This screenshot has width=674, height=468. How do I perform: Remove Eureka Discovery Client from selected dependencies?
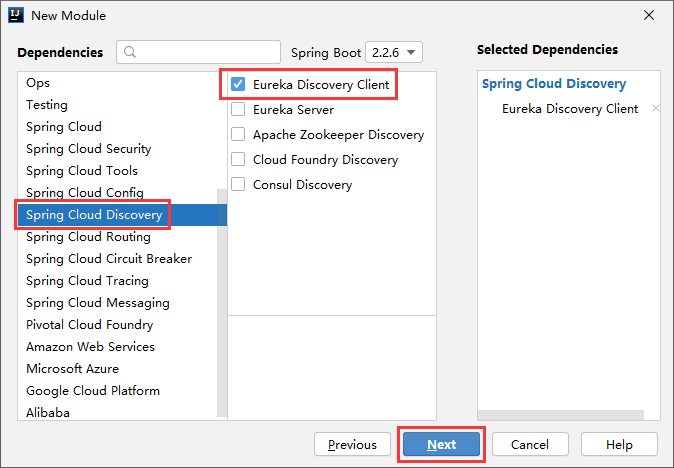[655, 109]
